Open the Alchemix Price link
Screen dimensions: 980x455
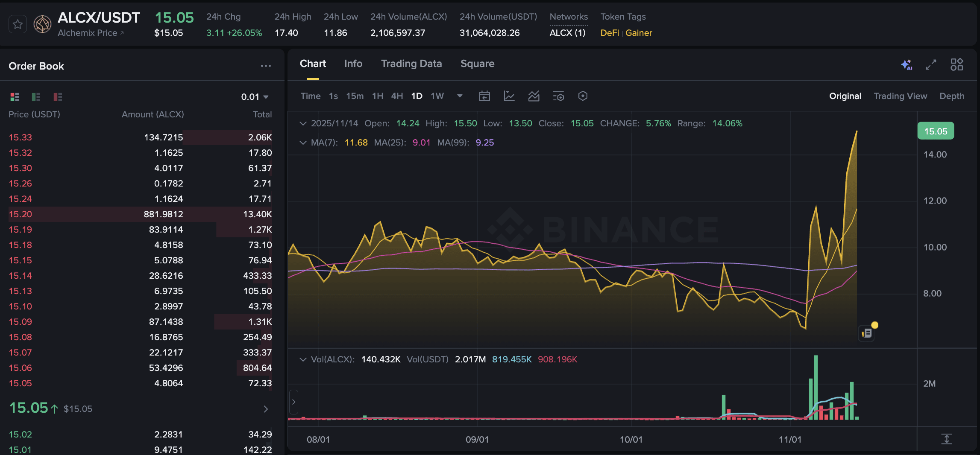[91, 33]
